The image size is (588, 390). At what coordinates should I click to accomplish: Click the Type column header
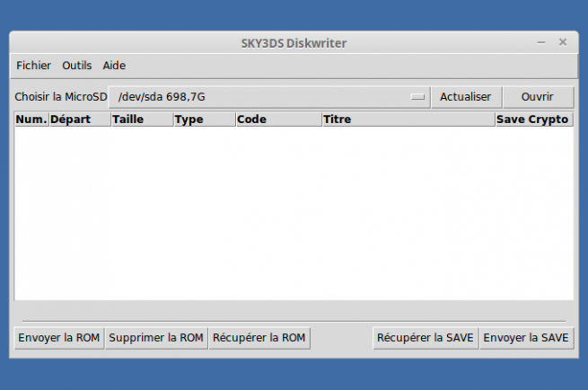point(204,120)
